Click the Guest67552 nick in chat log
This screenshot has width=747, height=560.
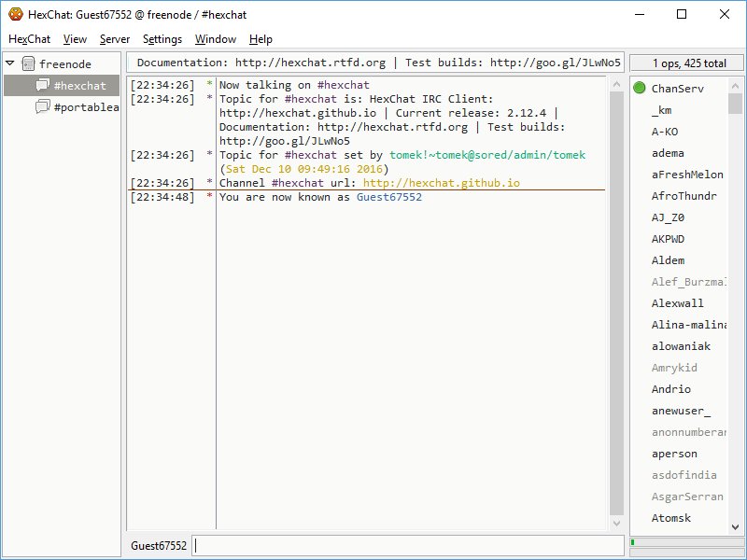389,197
